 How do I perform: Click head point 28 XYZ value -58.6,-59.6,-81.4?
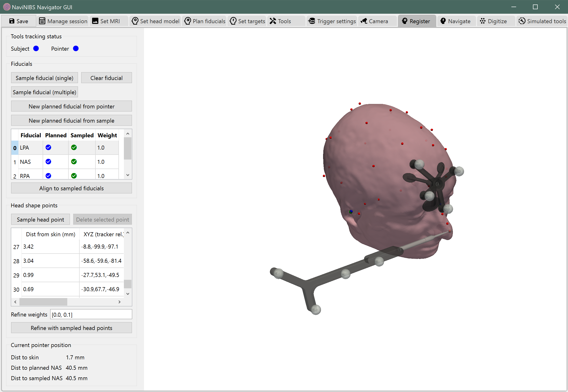click(x=102, y=261)
